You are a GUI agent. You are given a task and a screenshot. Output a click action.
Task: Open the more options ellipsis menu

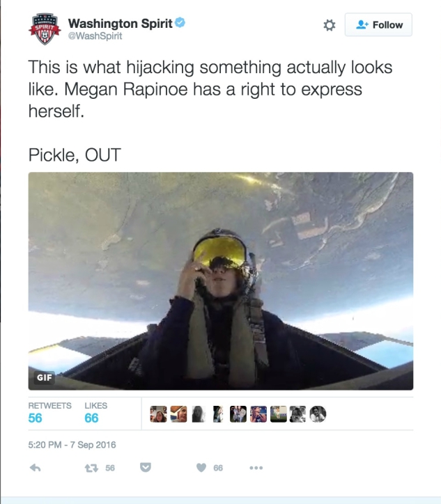pos(256,468)
